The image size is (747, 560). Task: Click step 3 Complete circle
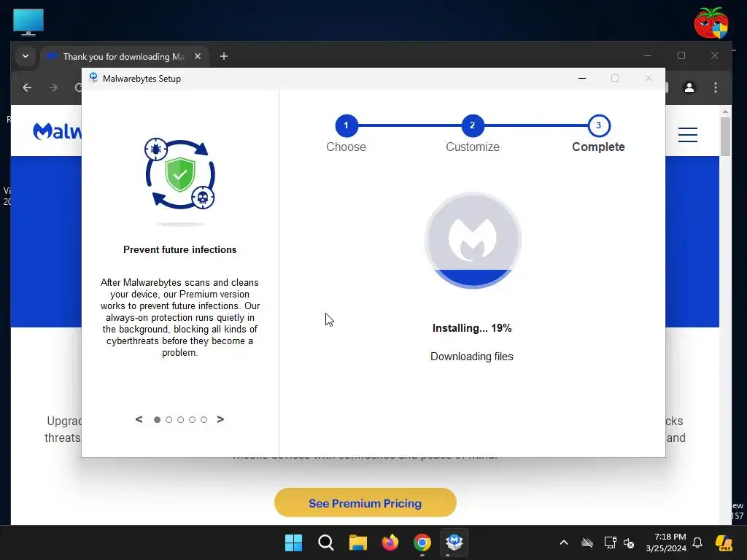(599, 125)
